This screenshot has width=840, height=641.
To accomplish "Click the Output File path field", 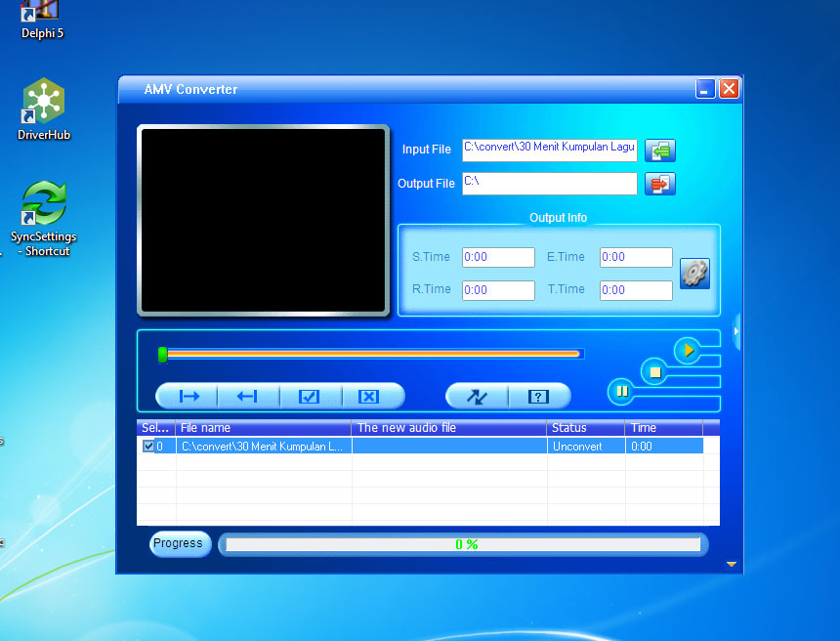I will 549,183.
